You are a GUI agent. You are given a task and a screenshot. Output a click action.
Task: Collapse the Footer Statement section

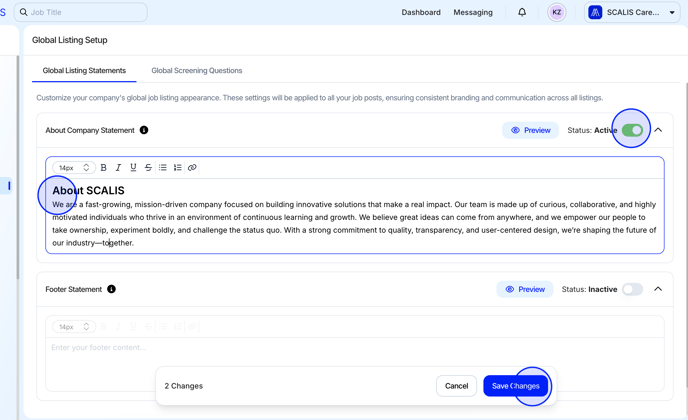point(658,289)
